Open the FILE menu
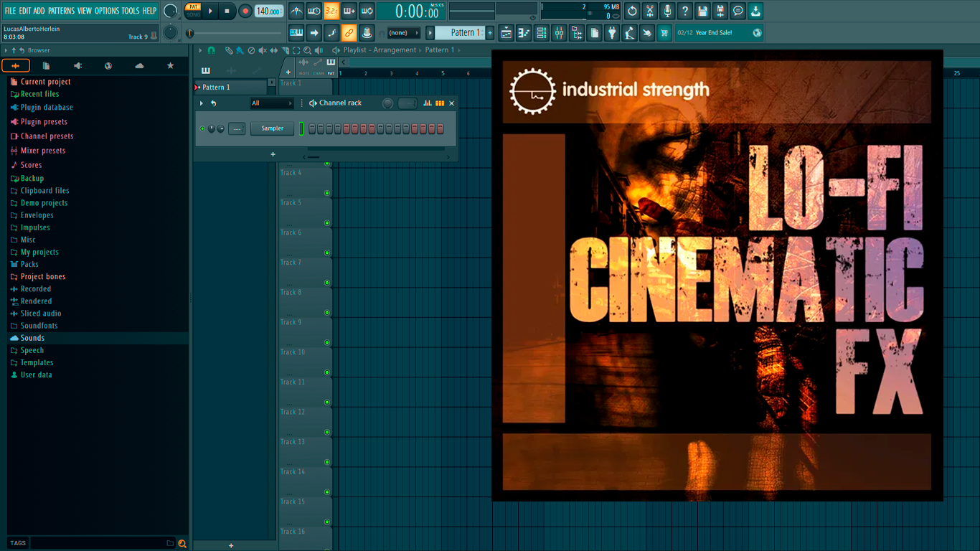The image size is (980, 551). click(x=10, y=11)
